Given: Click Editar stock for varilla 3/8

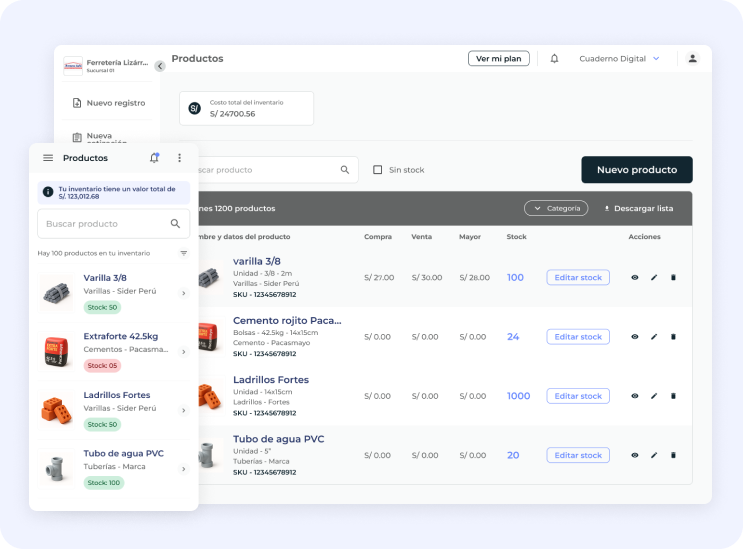Looking at the screenshot, I should [x=578, y=278].
